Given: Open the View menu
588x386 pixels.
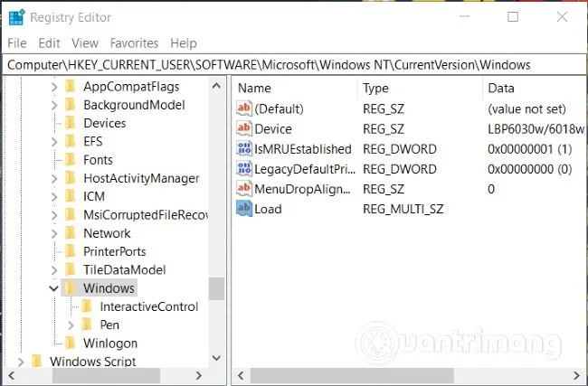Looking at the screenshot, I should (85, 43).
